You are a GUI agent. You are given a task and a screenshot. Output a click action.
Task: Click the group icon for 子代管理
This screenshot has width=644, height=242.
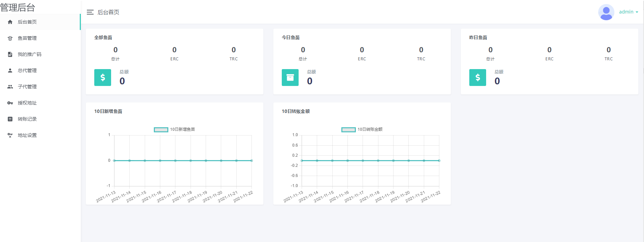point(10,87)
